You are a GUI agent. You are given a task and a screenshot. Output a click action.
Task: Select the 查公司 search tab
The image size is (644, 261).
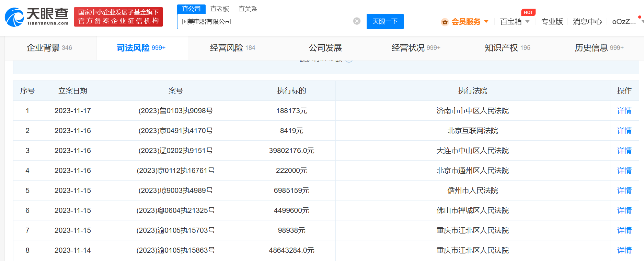coord(191,9)
